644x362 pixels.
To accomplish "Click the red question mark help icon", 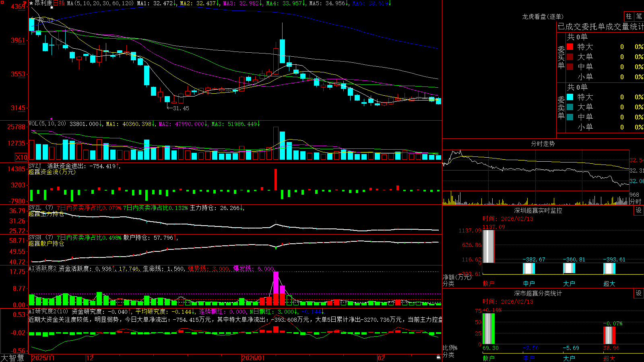I will point(25,4).
